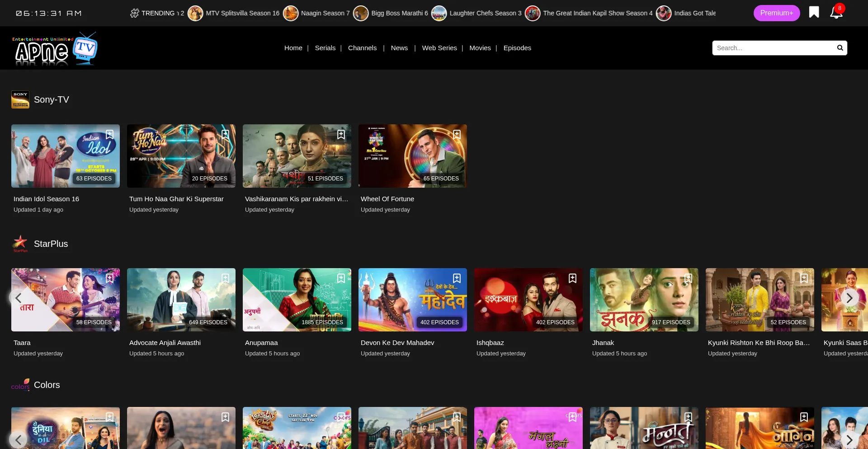Go to Home in navigation menu

293,48
